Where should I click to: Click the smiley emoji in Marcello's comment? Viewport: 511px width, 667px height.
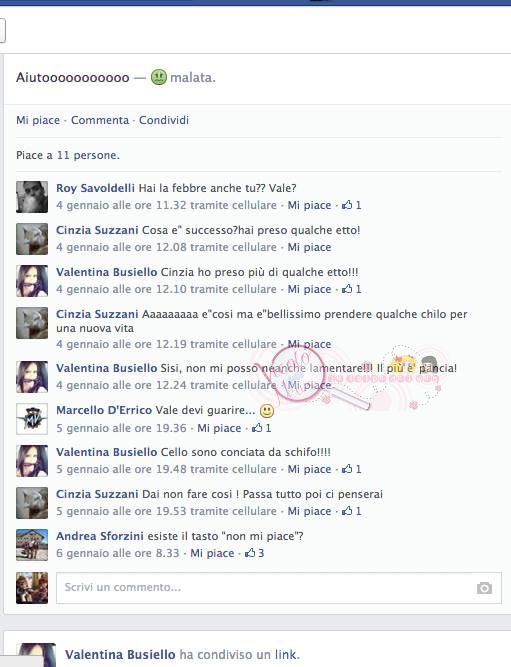pos(267,411)
